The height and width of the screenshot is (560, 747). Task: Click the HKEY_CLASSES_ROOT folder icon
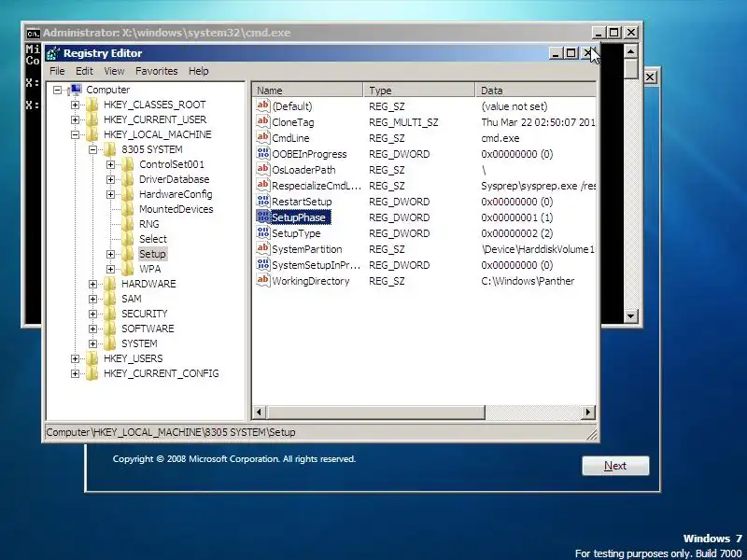point(92,105)
